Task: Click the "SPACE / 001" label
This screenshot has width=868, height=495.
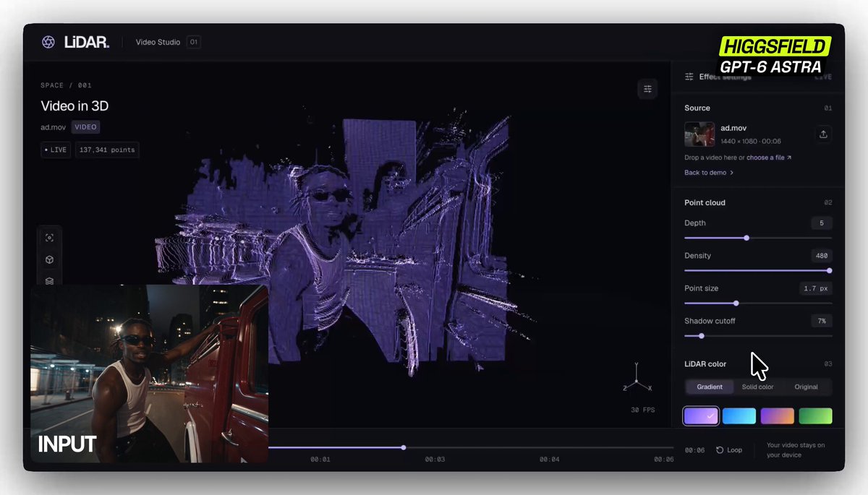Action: coord(66,85)
